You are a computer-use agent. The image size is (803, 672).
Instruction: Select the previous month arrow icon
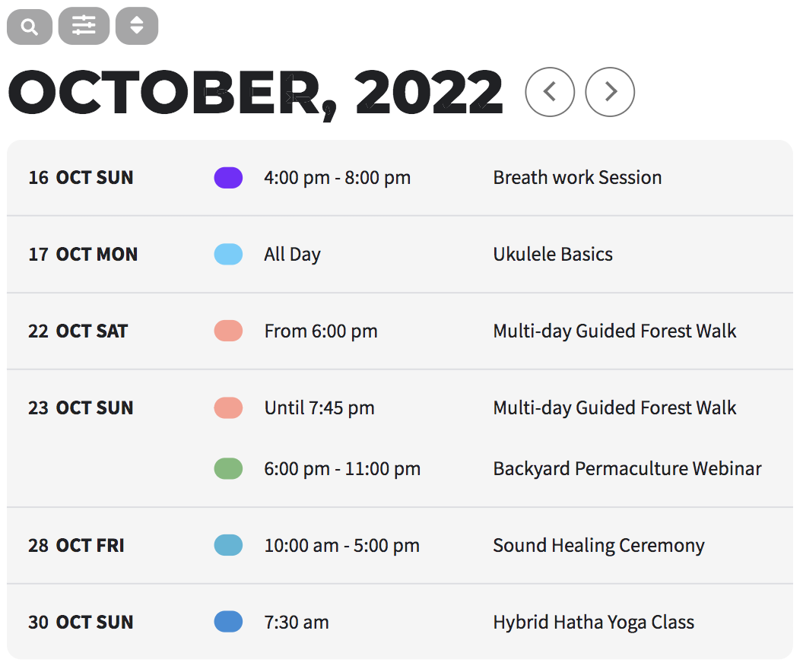click(550, 91)
